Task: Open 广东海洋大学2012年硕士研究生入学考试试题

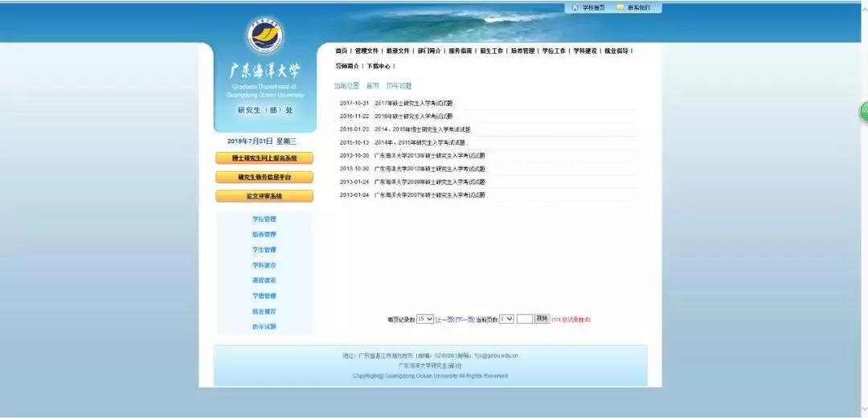Action: (x=429, y=169)
